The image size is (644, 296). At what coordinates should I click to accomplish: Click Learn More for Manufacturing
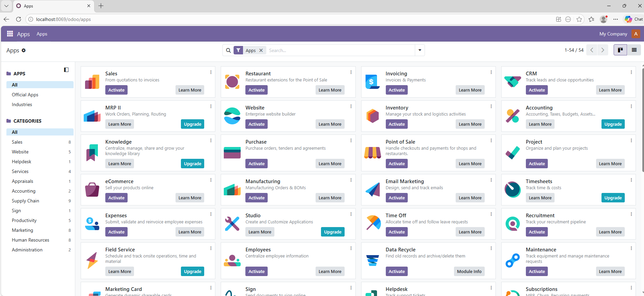(330, 198)
